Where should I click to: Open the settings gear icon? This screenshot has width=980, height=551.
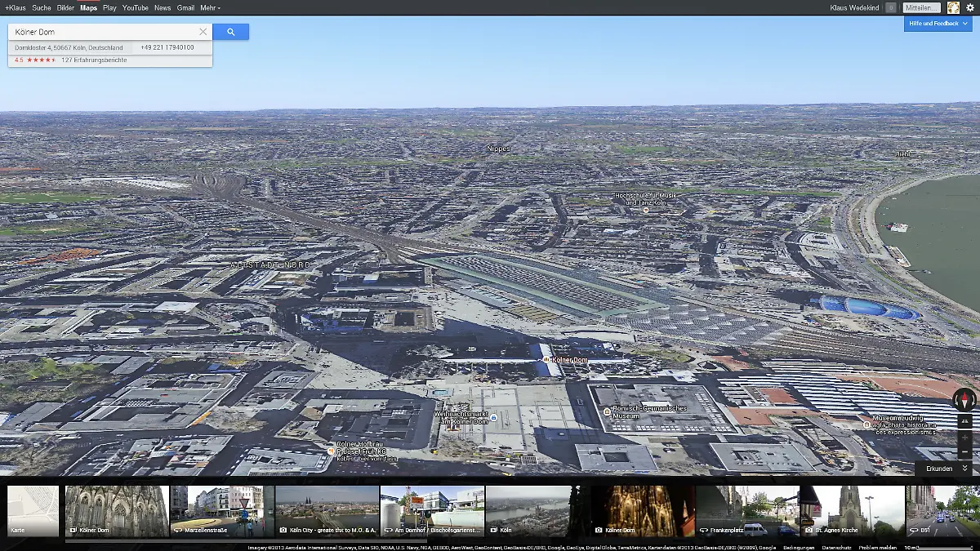(x=970, y=7)
